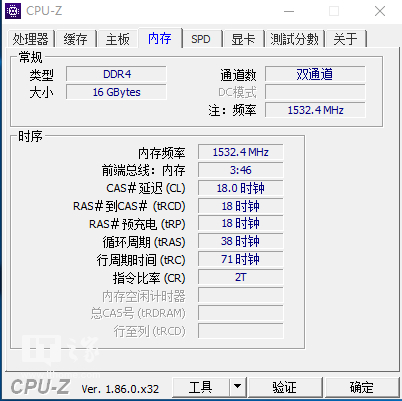Click the command rate value 2T
This screenshot has height=401, width=402.
pos(241,277)
